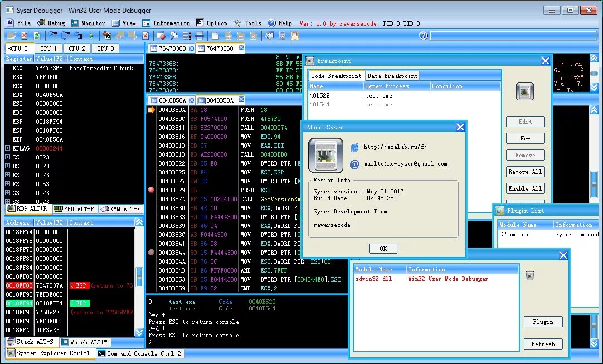Switch to CPU 2 tab
603x364 pixels.
tap(76, 48)
